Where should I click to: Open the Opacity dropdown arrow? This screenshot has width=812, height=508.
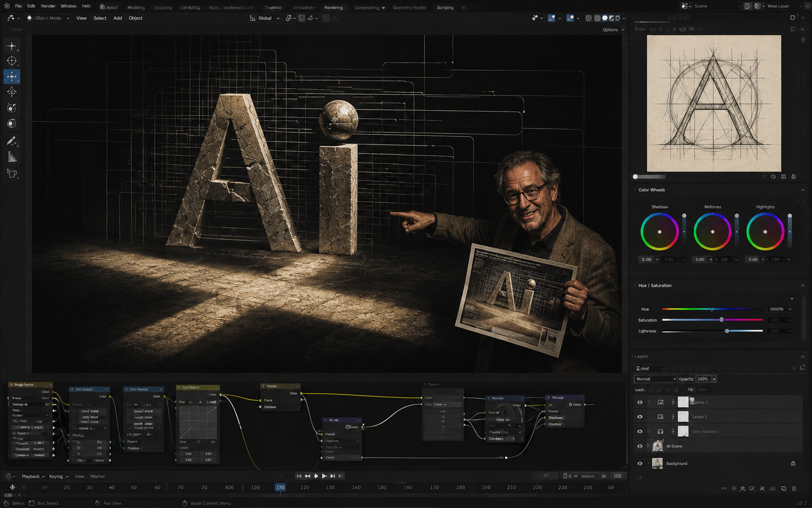(x=714, y=379)
